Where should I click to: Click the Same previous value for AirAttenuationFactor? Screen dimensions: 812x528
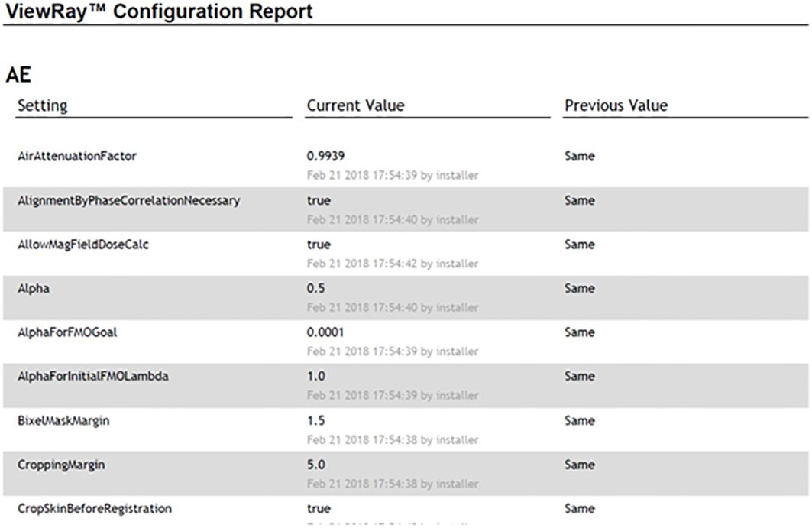point(580,156)
